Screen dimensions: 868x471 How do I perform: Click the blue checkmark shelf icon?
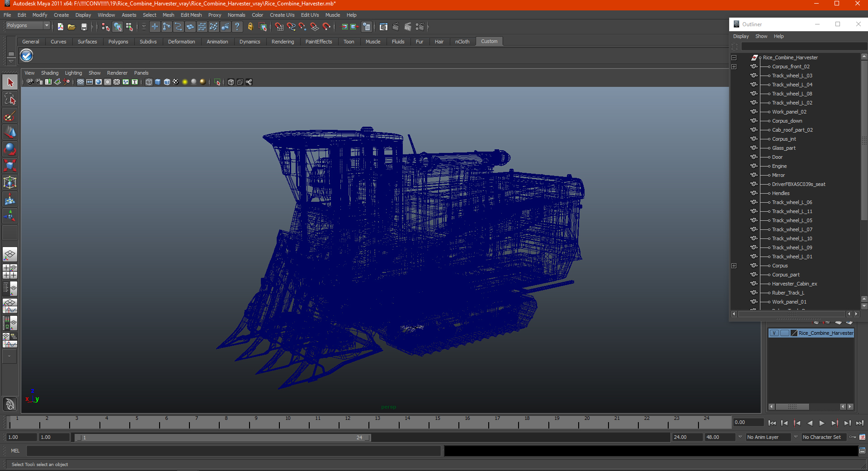pyautogui.click(x=27, y=56)
